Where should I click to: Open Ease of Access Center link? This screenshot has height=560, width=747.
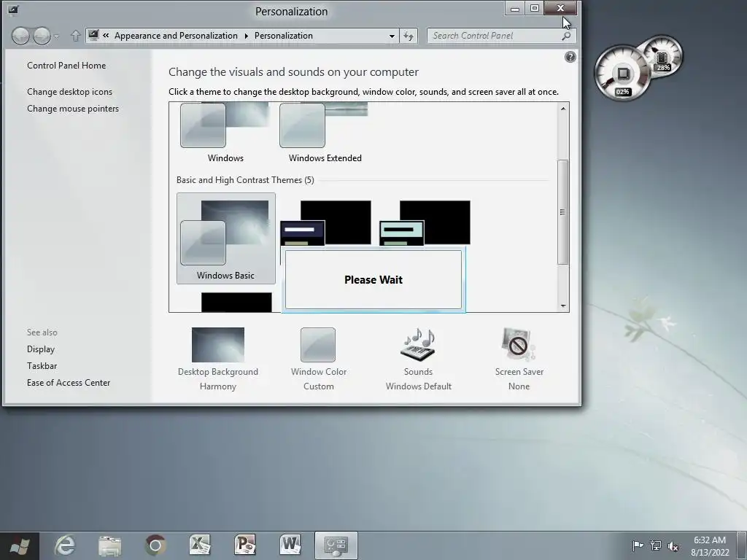coord(69,382)
